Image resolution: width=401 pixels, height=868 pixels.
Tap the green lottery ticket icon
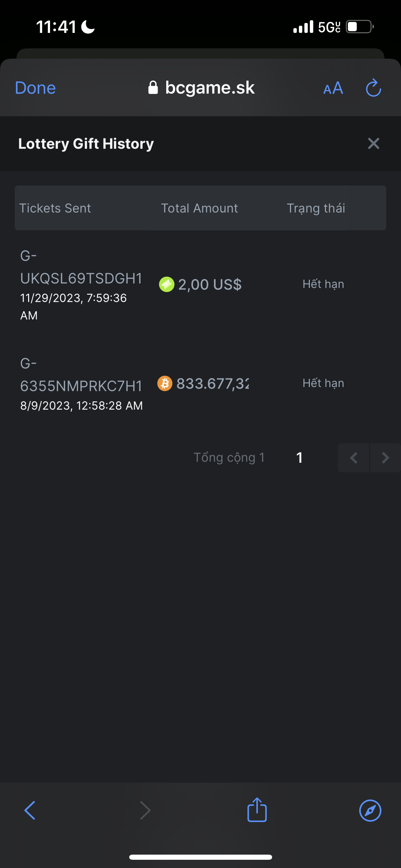[167, 284]
